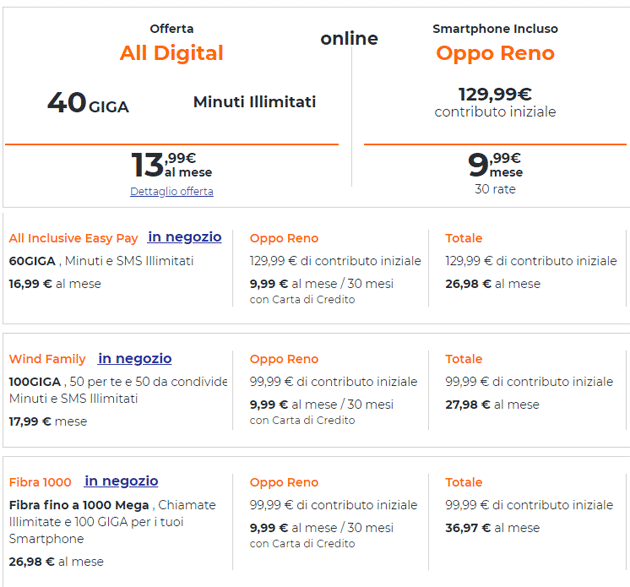
Task: Click the large orange Oppo Reno heading
Action: (x=495, y=53)
